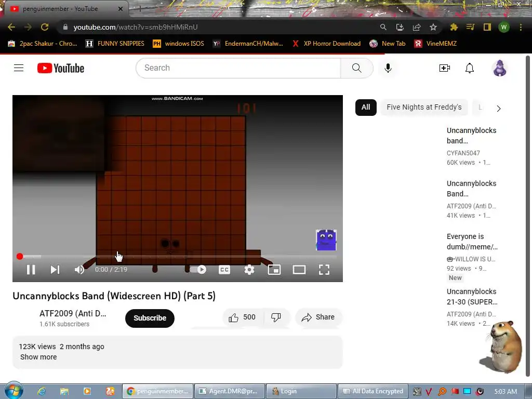Focus the YouTube Search field
The height and width of the screenshot is (399, 532).
(x=238, y=68)
